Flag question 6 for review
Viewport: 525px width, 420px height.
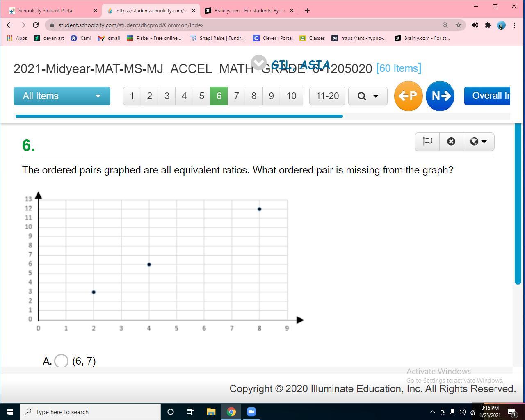(x=427, y=142)
